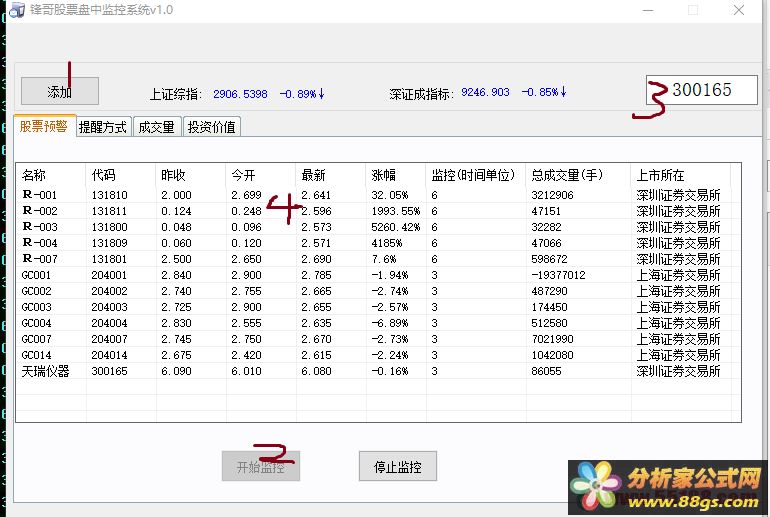
Task: Click the grayed 开始监控 button
Action: tap(261, 466)
